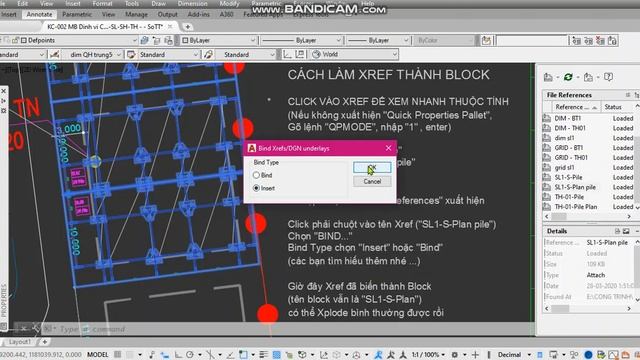The width and height of the screenshot is (640, 360).
Task: Switch to the Output ribbon tab
Action: pos(167,14)
